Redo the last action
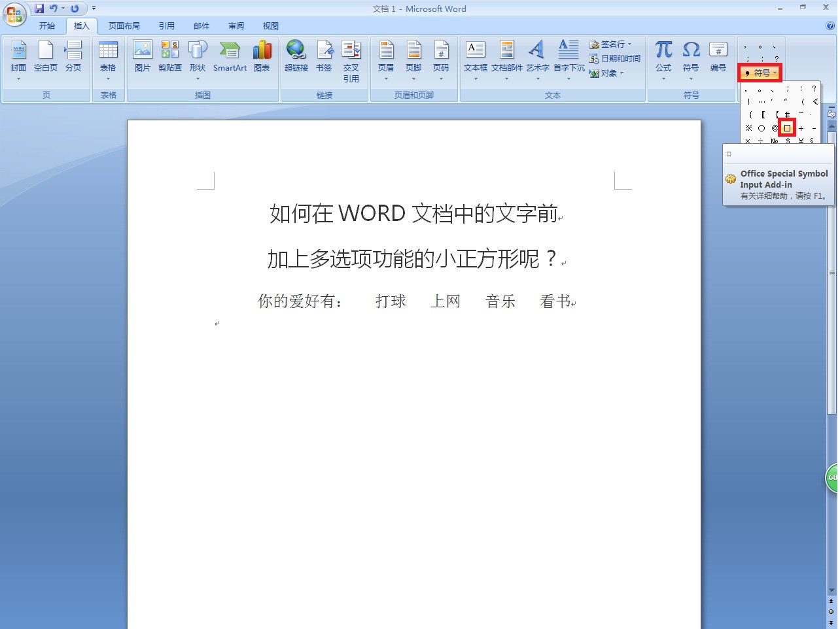The height and width of the screenshot is (629, 840). click(x=75, y=8)
